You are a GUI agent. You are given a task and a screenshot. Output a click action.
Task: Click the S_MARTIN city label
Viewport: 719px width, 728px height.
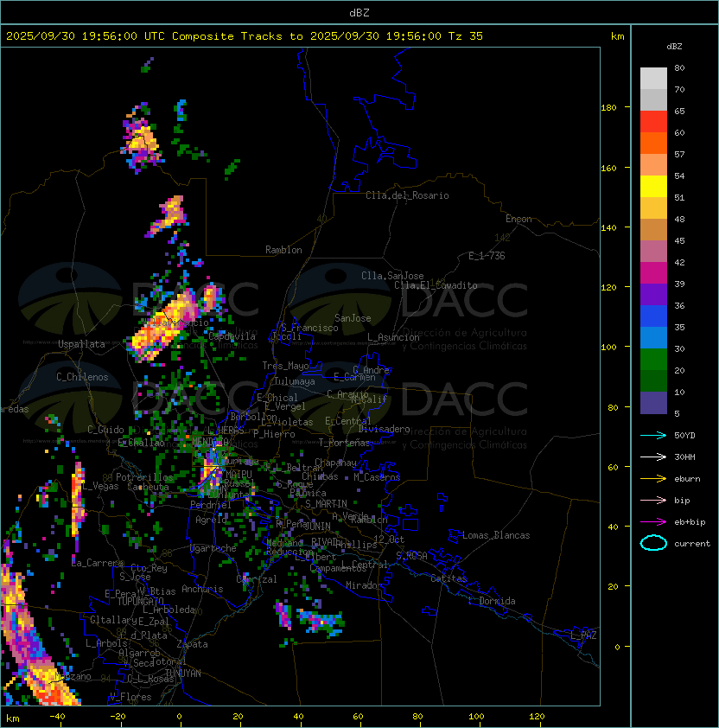pyautogui.click(x=326, y=504)
